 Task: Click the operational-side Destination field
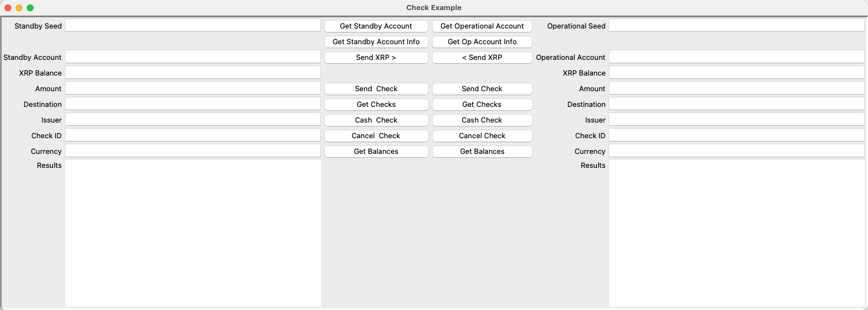pyautogui.click(x=736, y=104)
